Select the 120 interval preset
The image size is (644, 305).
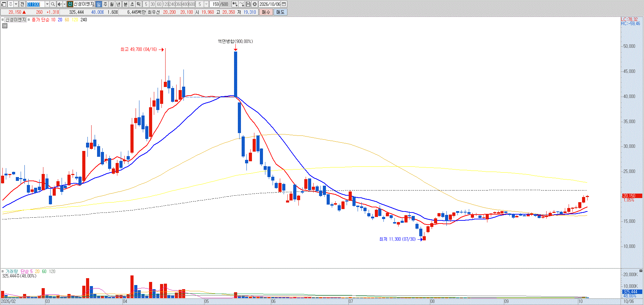166,4
